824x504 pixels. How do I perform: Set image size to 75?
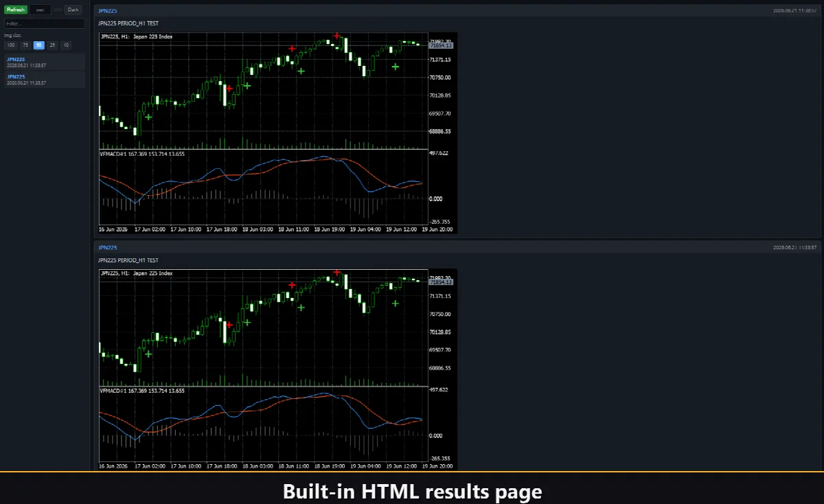25,45
